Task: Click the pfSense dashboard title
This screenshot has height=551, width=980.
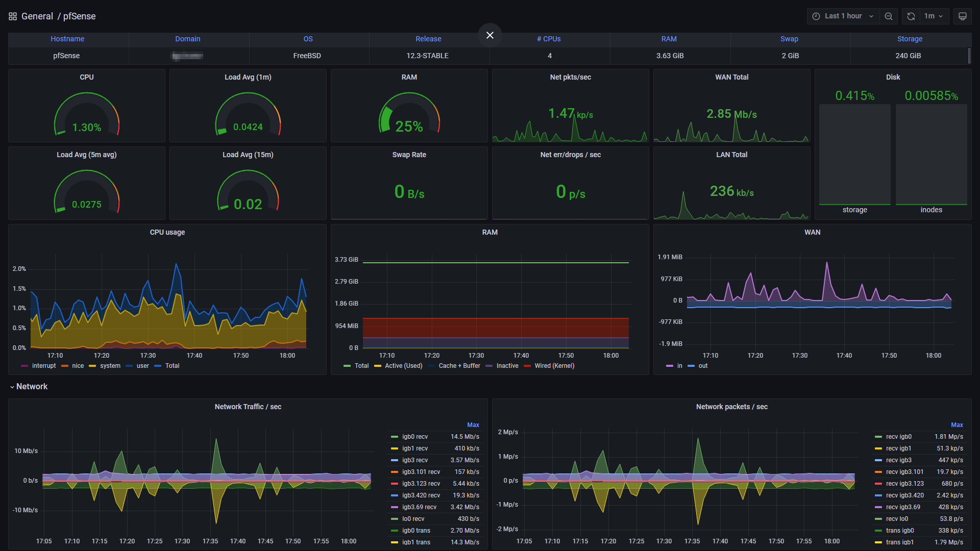Action: click(79, 16)
